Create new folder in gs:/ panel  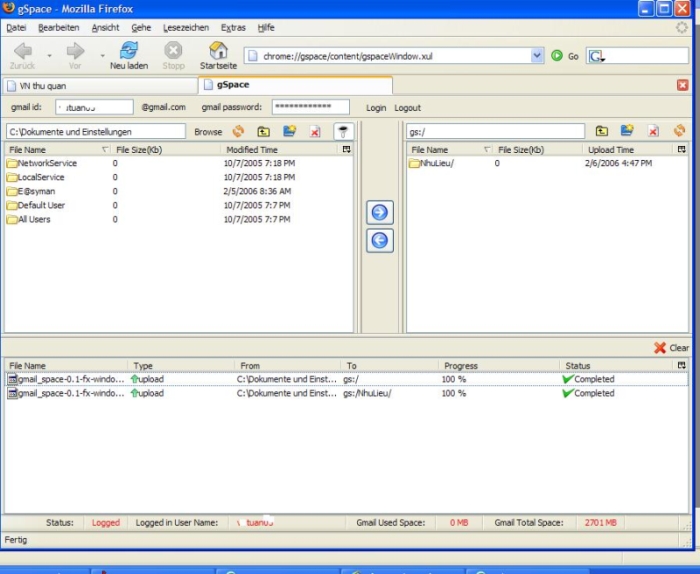(x=627, y=130)
